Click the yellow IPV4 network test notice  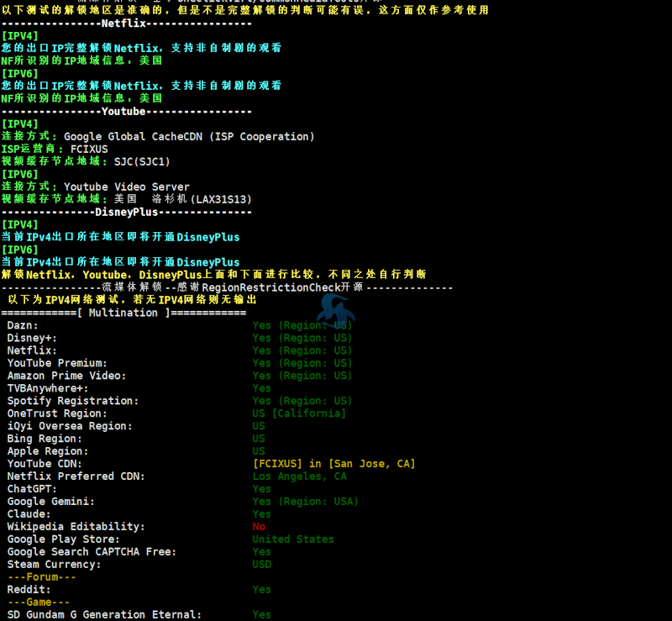[x=133, y=300]
